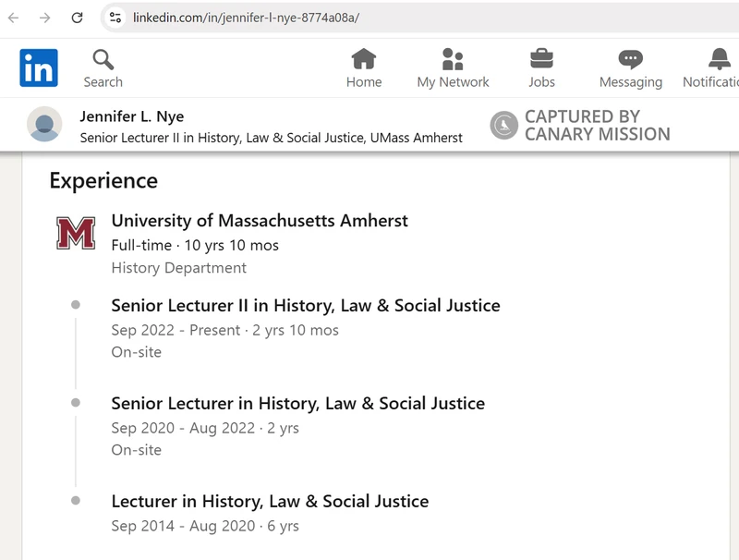Click Jennifer L. Nye's profile avatar
The image size is (739, 560).
tap(44, 124)
